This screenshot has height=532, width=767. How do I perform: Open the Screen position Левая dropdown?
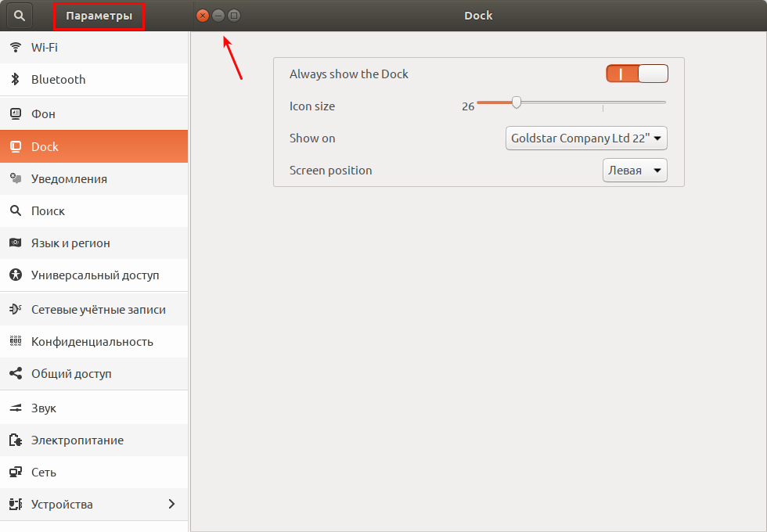[635, 171]
